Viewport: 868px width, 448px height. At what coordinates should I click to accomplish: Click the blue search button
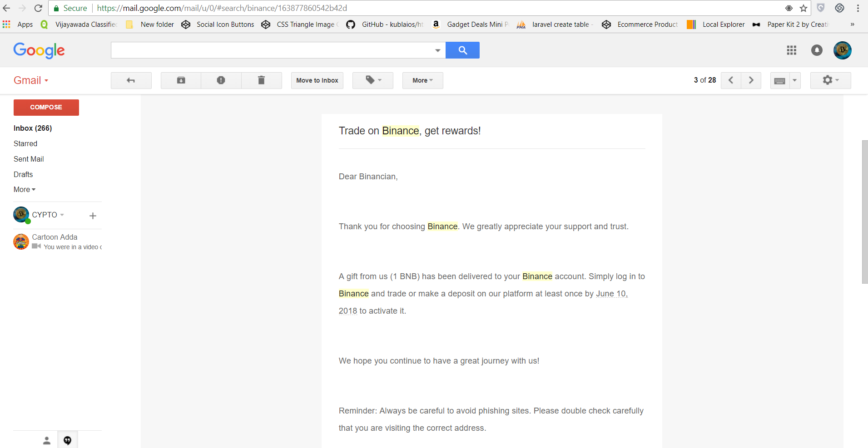[x=462, y=50]
